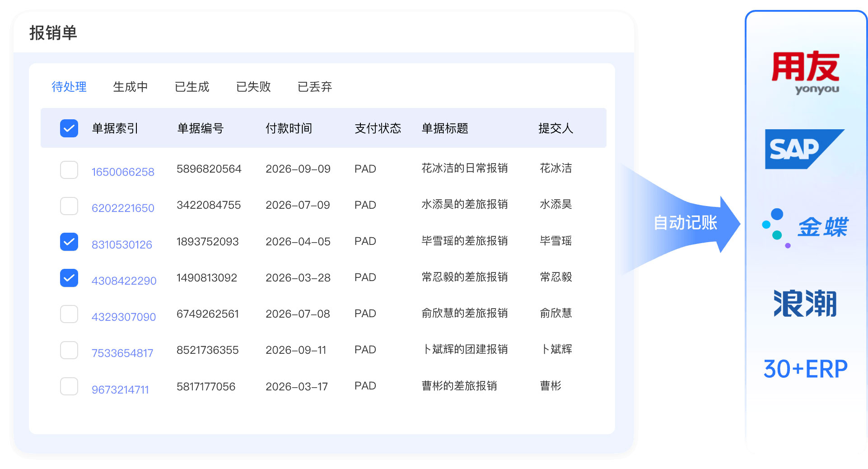Open document index 4329307090
This screenshot has width=868, height=469.
point(124,317)
